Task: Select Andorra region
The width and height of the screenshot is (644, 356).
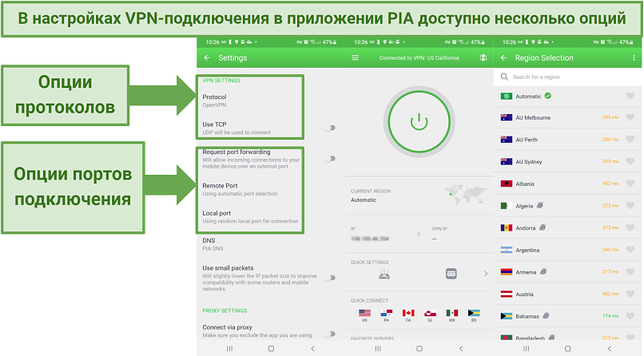Action: (567, 227)
